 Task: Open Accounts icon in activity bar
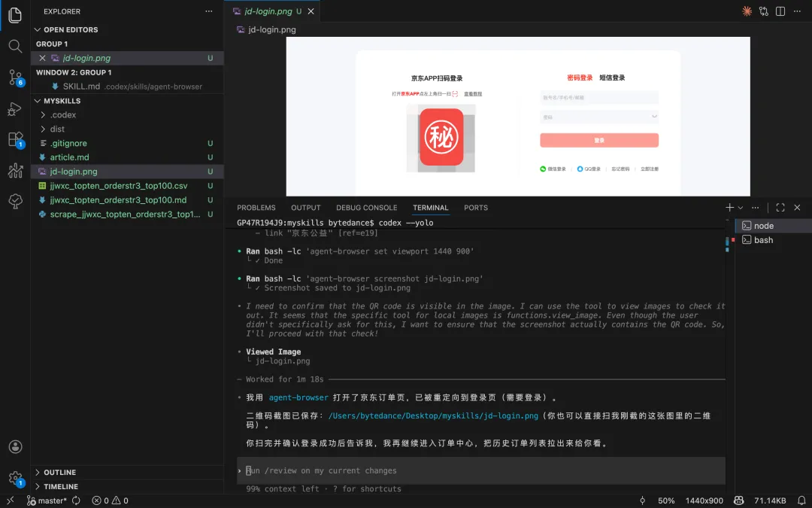coord(15,447)
